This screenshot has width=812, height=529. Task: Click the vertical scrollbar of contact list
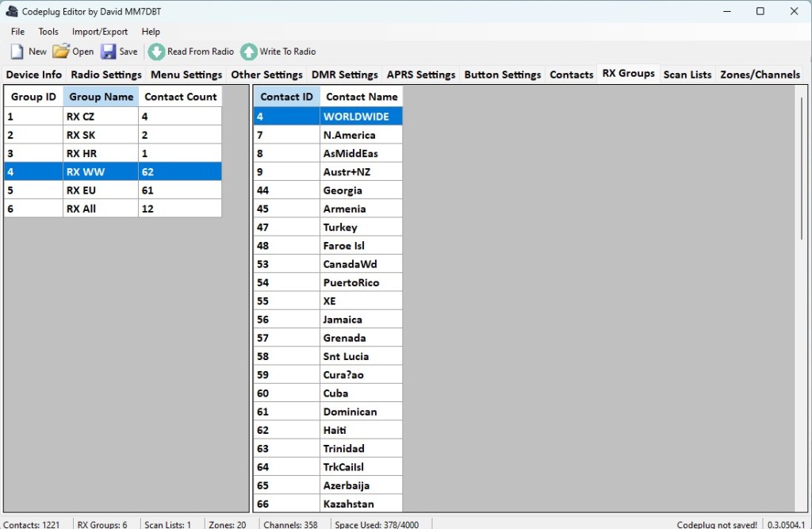coord(801,167)
